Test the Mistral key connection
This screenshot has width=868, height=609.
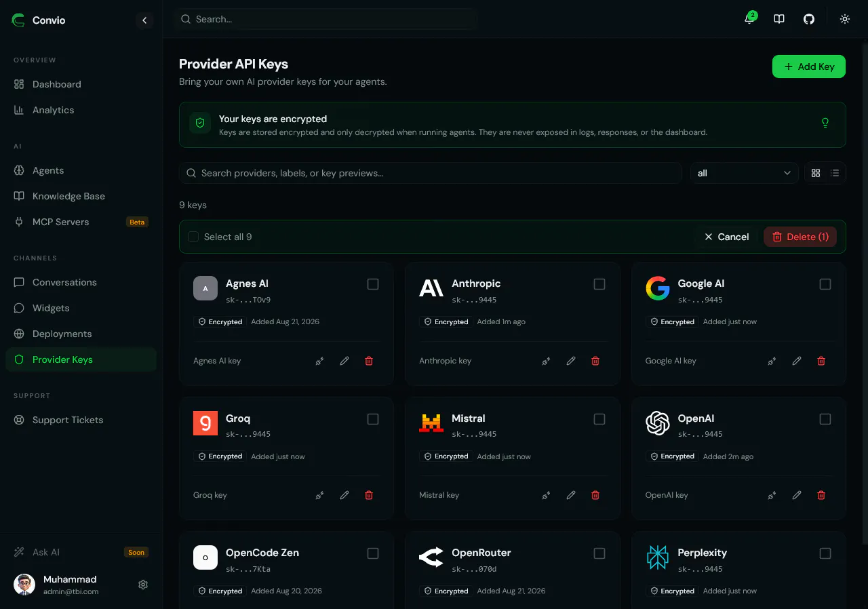click(x=546, y=495)
